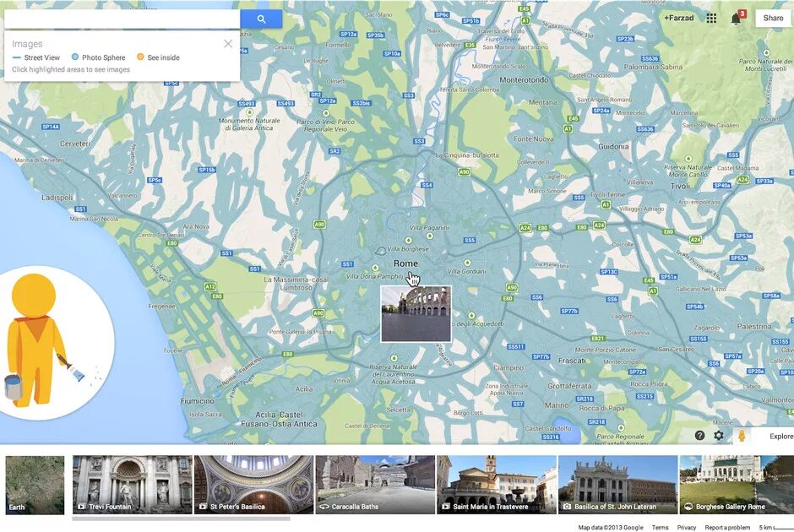Image resolution: width=794 pixels, height=532 pixels.
Task: Open the +Farzad profile link
Action: coord(678,18)
